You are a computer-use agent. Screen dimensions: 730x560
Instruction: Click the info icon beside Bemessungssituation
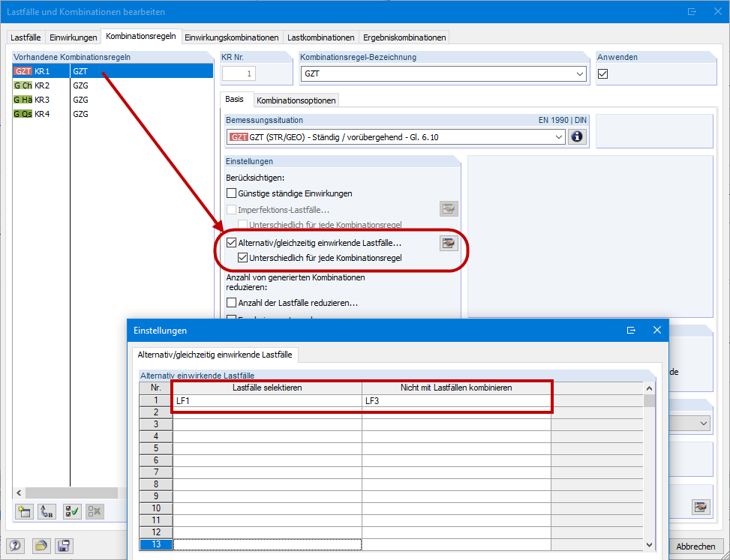[x=577, y=136]
